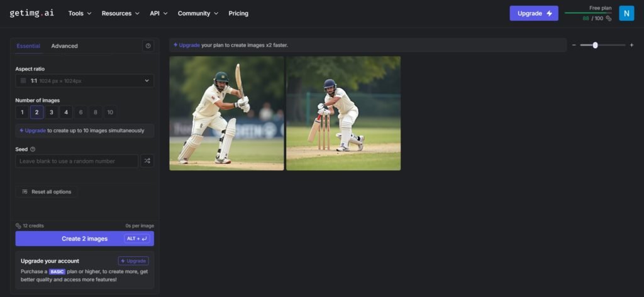This screenshot has height=297, width=644.
Task: Click the getimg.ai logo
Action: click(33, 13)
